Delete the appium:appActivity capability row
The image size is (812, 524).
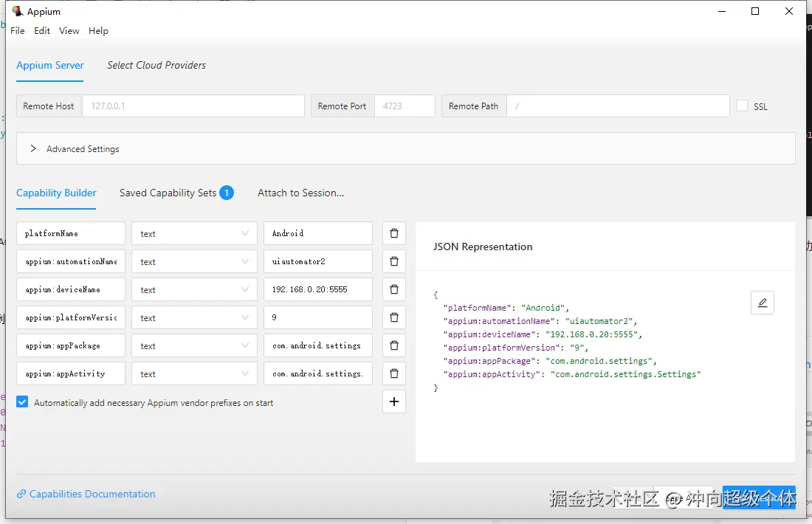(x=394, y=373)
